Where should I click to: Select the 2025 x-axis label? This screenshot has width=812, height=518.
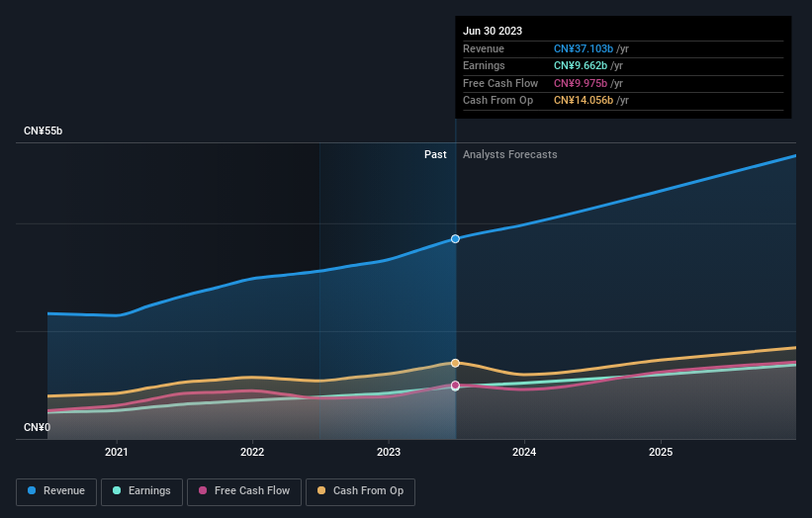pyautogui.click(x=661, y=452)
